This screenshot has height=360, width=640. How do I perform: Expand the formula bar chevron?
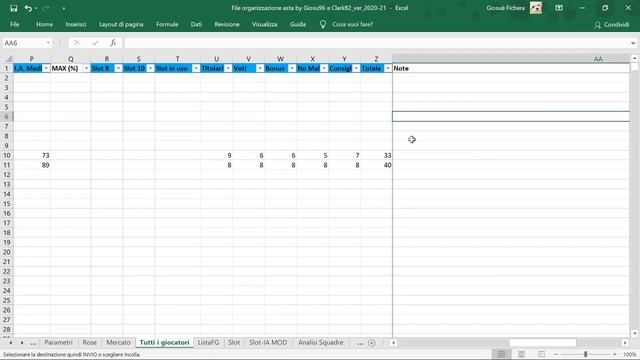[633, 43]
